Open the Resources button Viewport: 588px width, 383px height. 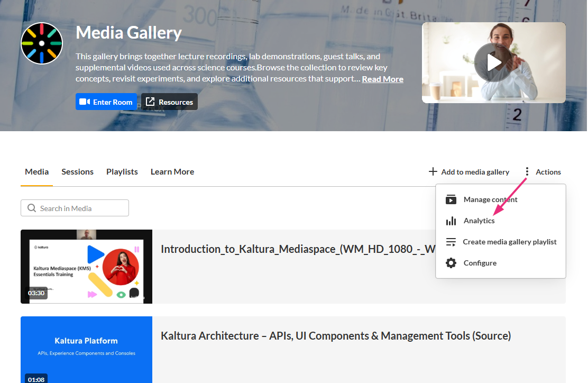[x=170, y=102]
